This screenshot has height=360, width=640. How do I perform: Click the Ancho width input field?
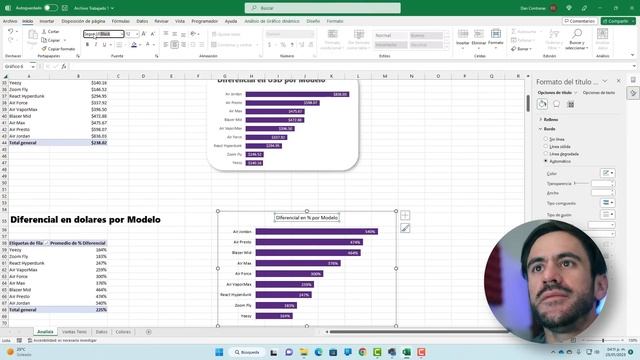click(602, 193)
